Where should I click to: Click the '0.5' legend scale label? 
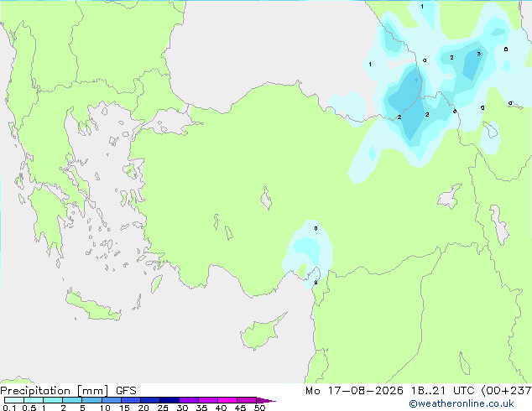coord(29,408)
